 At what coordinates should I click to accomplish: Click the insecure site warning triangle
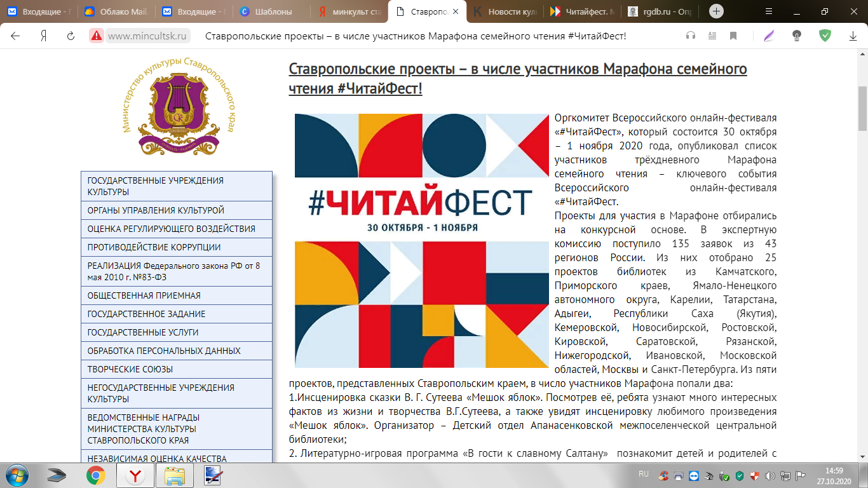click(97, 36)
